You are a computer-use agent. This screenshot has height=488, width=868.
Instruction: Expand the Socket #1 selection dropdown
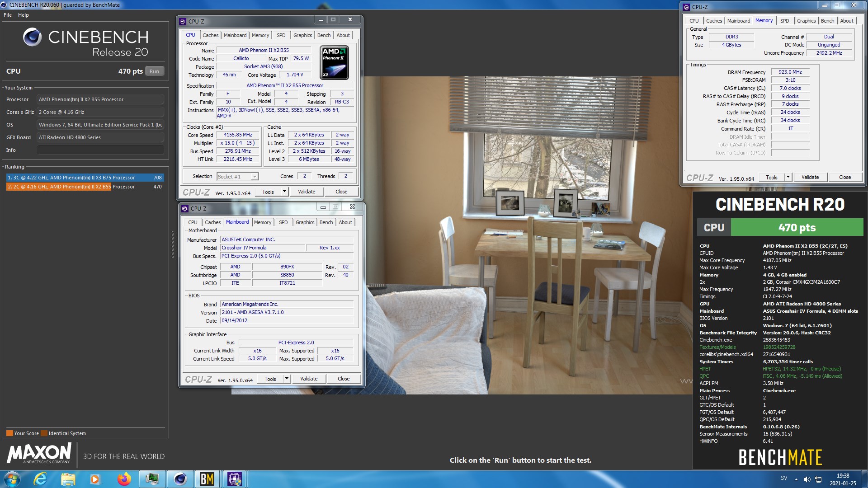[255, 177]
